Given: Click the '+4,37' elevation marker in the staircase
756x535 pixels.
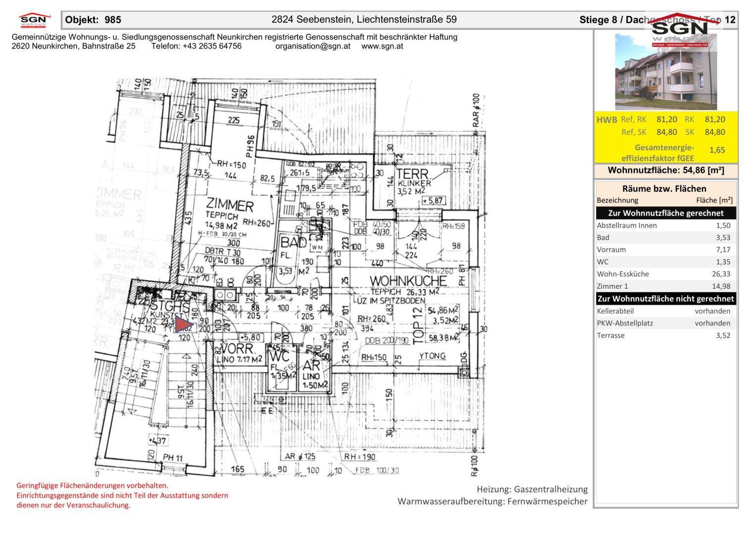Looking at the screenshot, I should pos(157,440).
